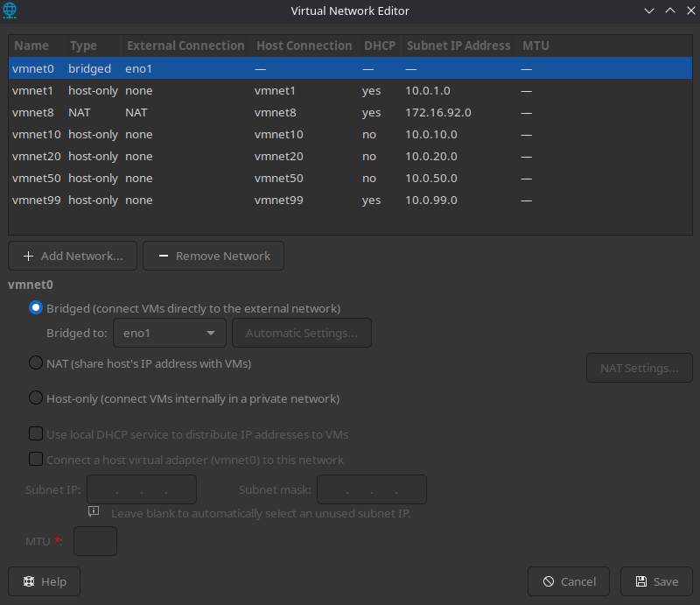Click the Virtual Network Editor titlebar application icon
Screen dimensions: 700x605
click(10, 11)
